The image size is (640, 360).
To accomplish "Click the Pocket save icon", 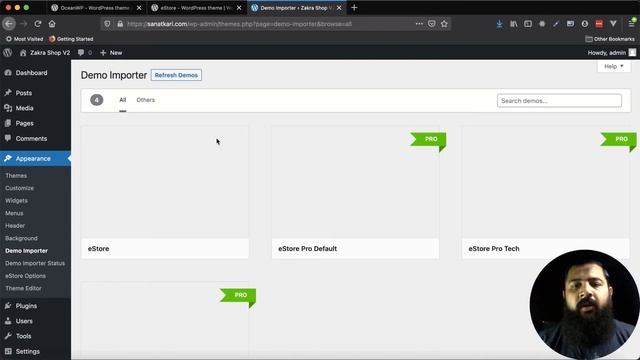I will [x=432, y=24].
